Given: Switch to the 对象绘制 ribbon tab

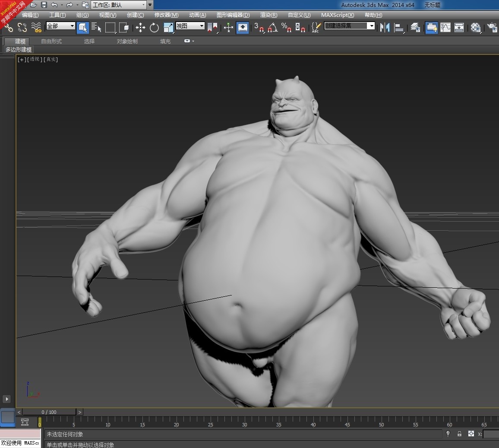Looking at the screenshot, I should coord(127,41).
